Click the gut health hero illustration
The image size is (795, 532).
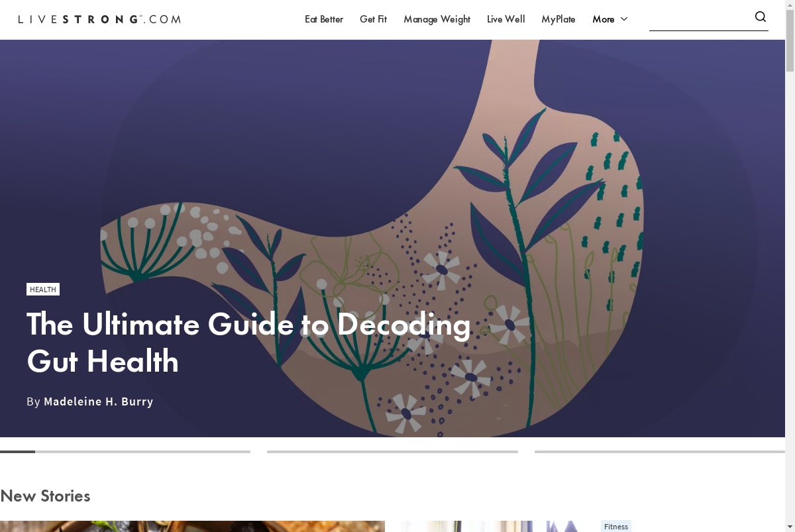pyautogui.click(x=392, y=239)
